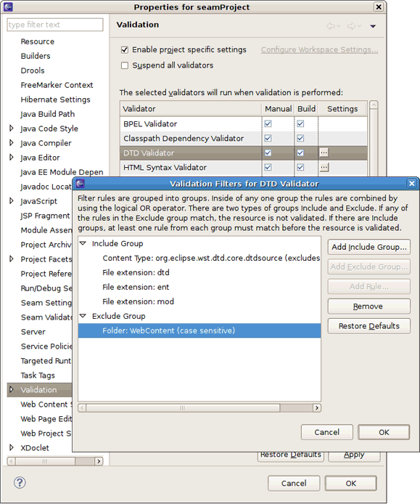Click Eclipse icon in Properties title bar

click(x=8, y=7)
